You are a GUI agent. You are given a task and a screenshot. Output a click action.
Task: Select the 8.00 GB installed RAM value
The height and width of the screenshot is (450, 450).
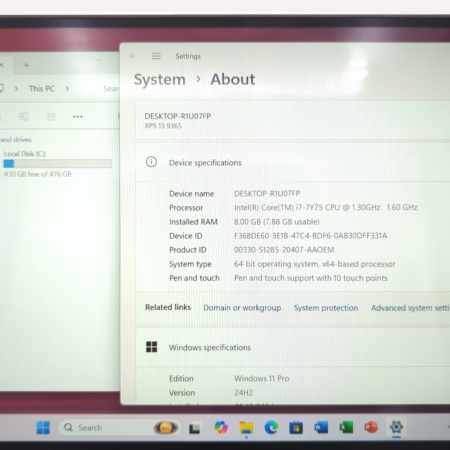point(277,222)
